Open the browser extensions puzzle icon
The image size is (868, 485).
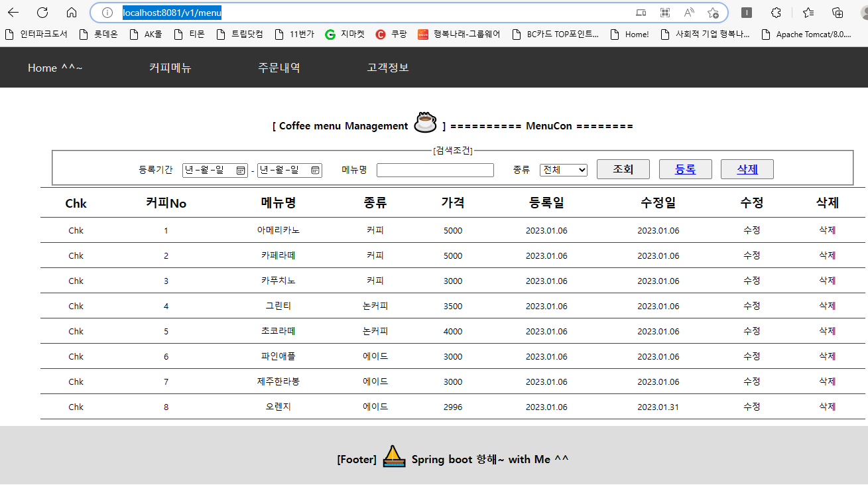[x=776, y=13]
